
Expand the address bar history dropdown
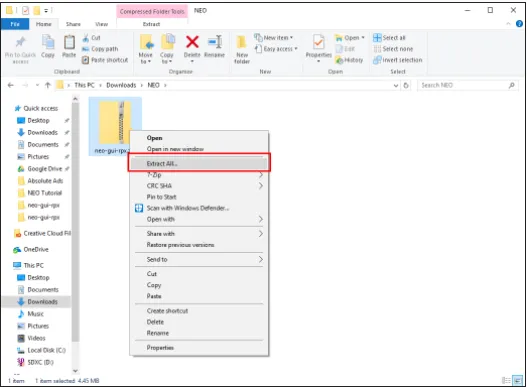tap(396, 85)
